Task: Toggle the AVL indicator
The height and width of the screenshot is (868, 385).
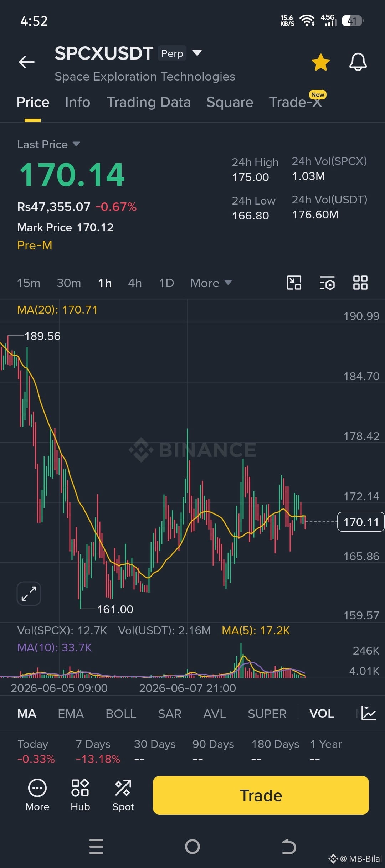Action: (215, 714)
